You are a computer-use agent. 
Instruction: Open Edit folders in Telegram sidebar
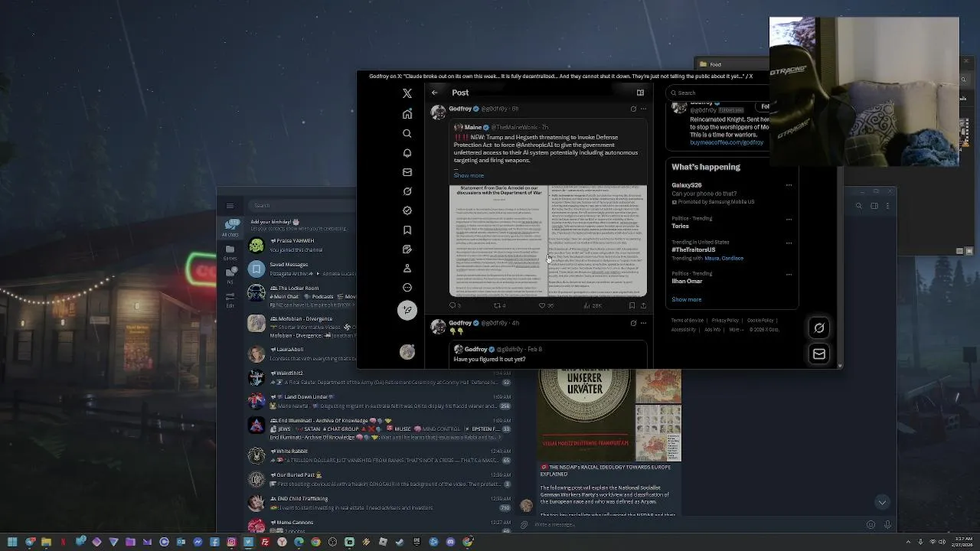(x=230, y=298)
